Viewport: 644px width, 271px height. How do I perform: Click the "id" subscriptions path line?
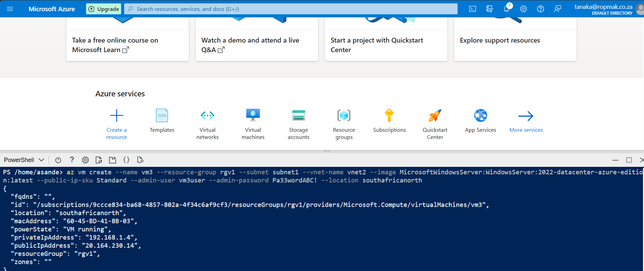[250, 205]
